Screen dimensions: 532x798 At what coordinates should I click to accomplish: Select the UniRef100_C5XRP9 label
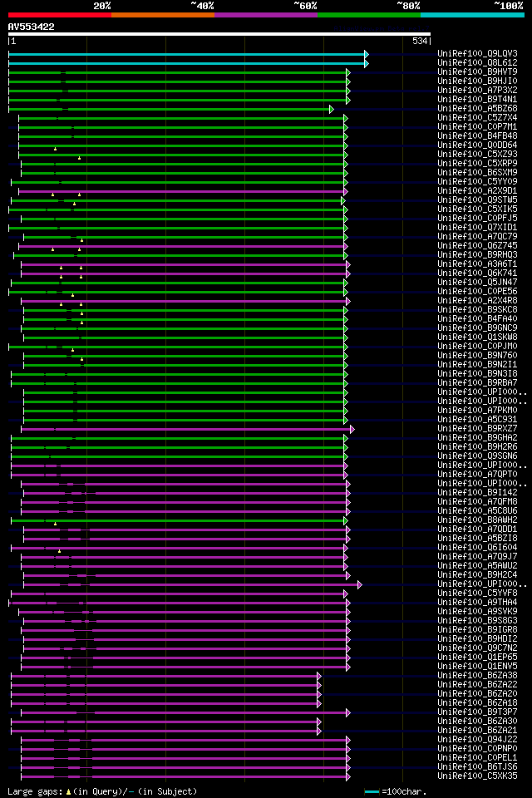[x=477, y=164]
